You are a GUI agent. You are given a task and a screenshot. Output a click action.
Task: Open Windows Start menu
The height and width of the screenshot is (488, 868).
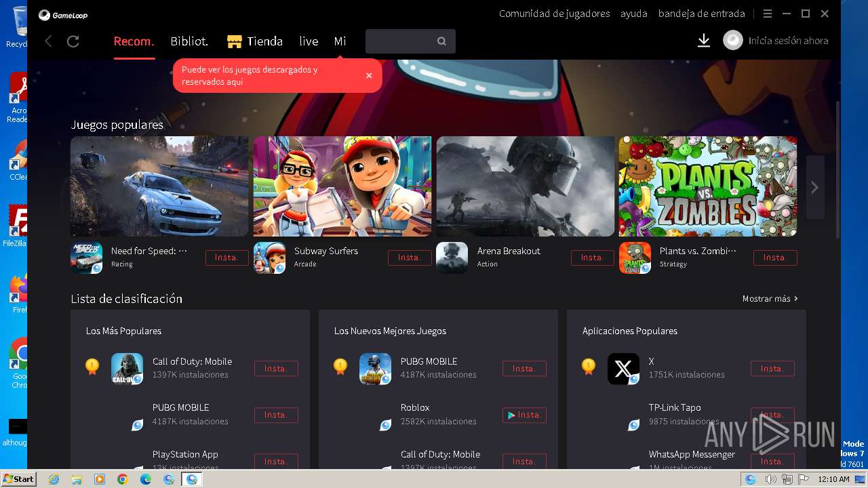tap(18, 479)
